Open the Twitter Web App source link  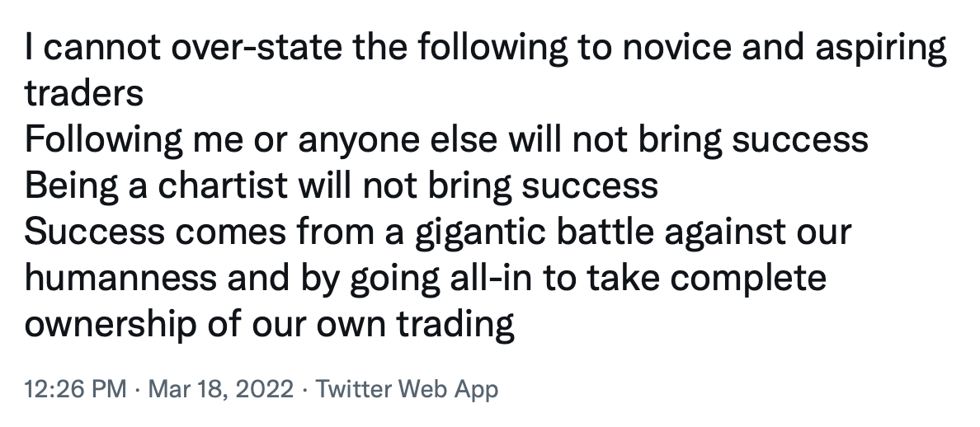click(x=407, y=389)
